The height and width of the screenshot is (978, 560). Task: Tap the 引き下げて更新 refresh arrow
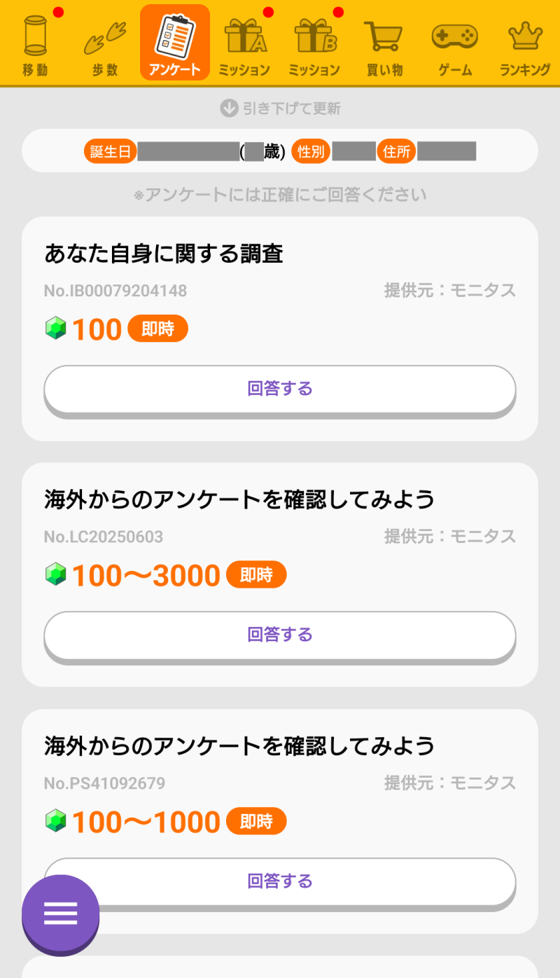tap(230, 109)
